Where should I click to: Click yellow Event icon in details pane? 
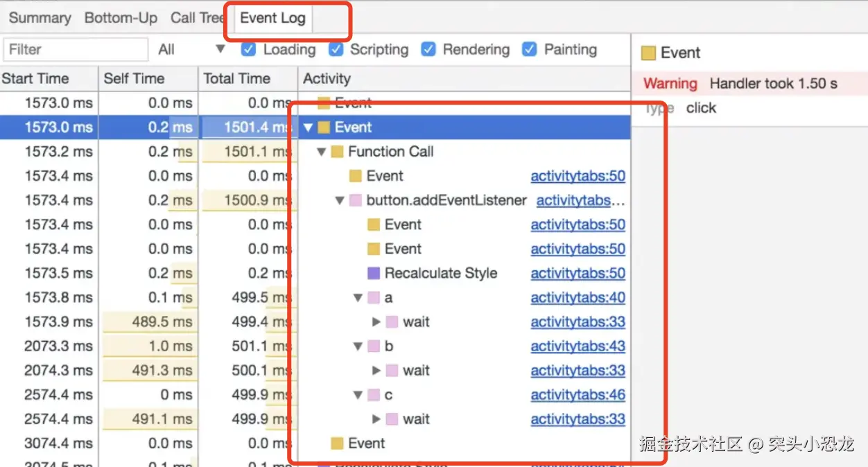(648, 53)
